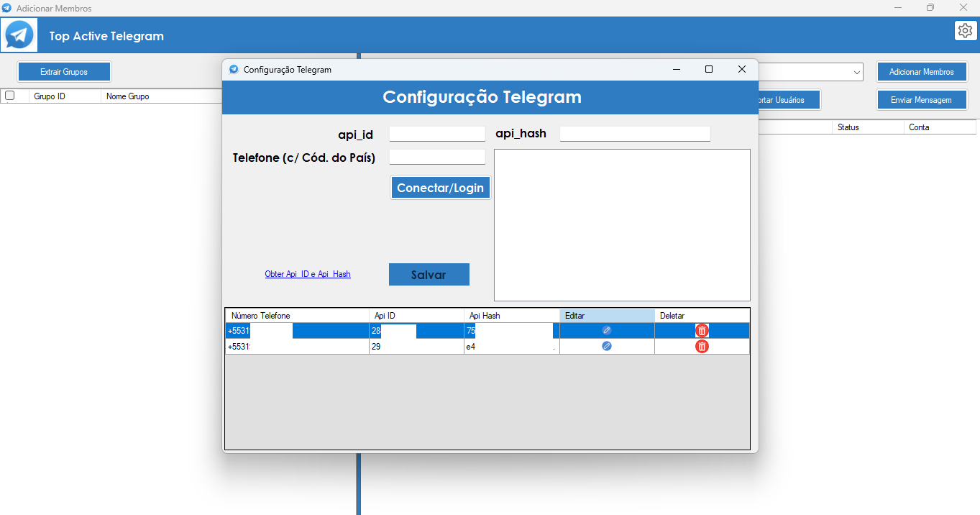The image size is (980, 515).
Task: Focus the api_id input field
Action: coord(437,134)
